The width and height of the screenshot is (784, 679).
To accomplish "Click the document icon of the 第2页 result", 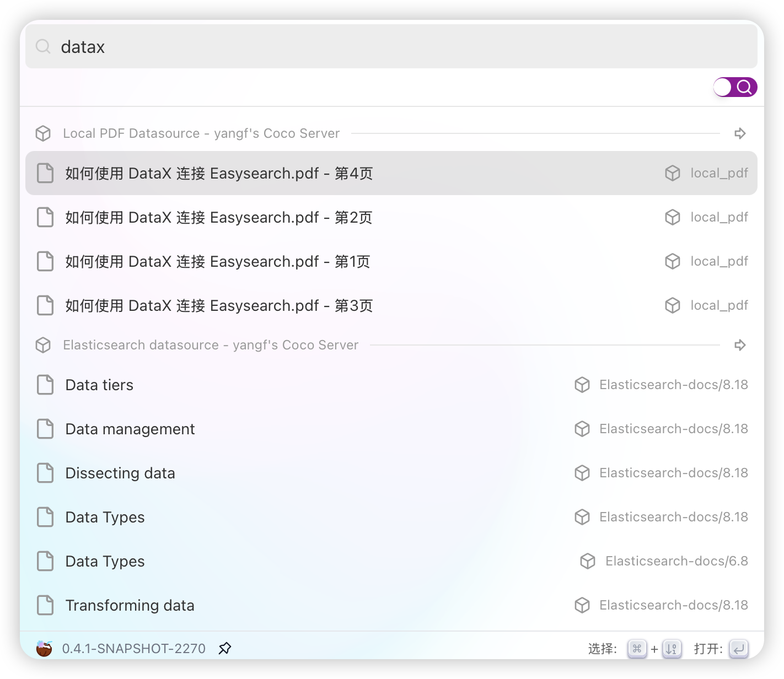I will click(45, 217).
